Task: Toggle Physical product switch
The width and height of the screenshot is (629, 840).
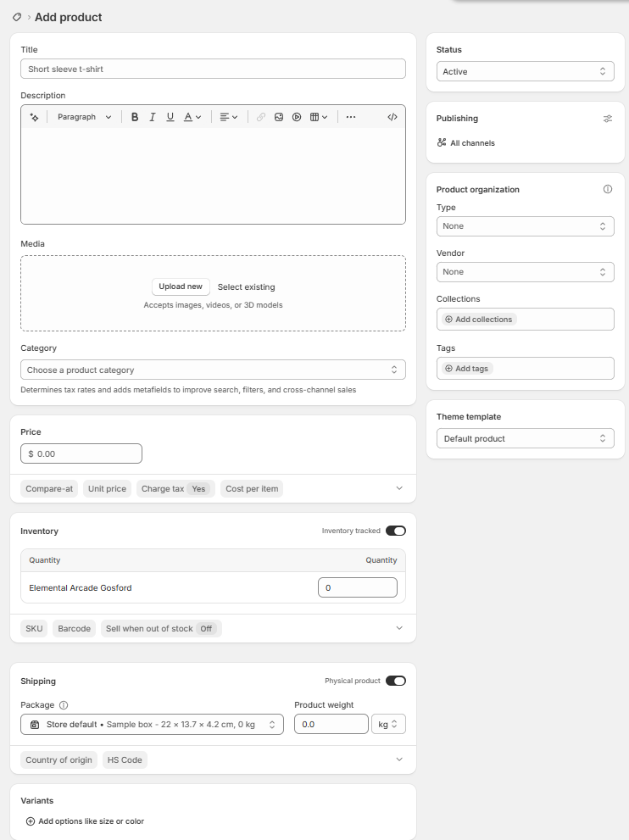Action: point(396,681)
